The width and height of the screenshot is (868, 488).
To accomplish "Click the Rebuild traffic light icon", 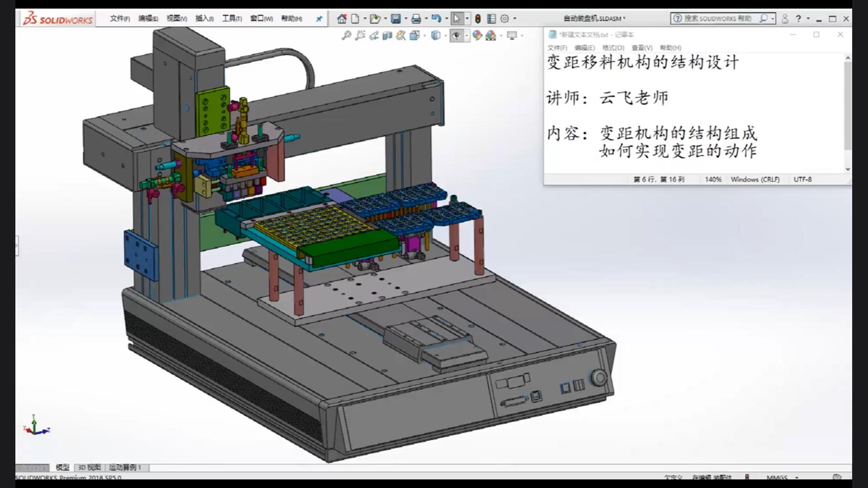I will [x=477, y=19].
